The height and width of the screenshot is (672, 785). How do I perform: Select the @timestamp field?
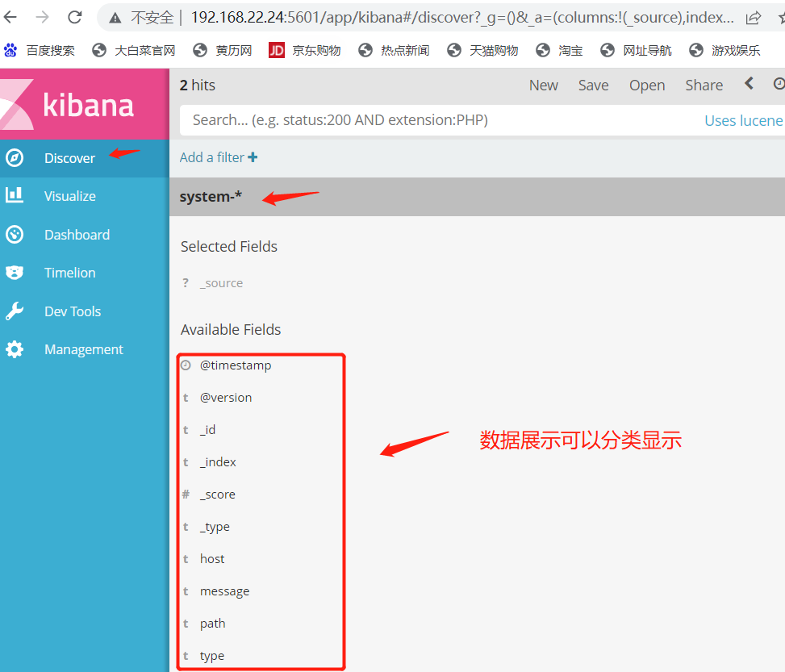[x=236, y=365]
